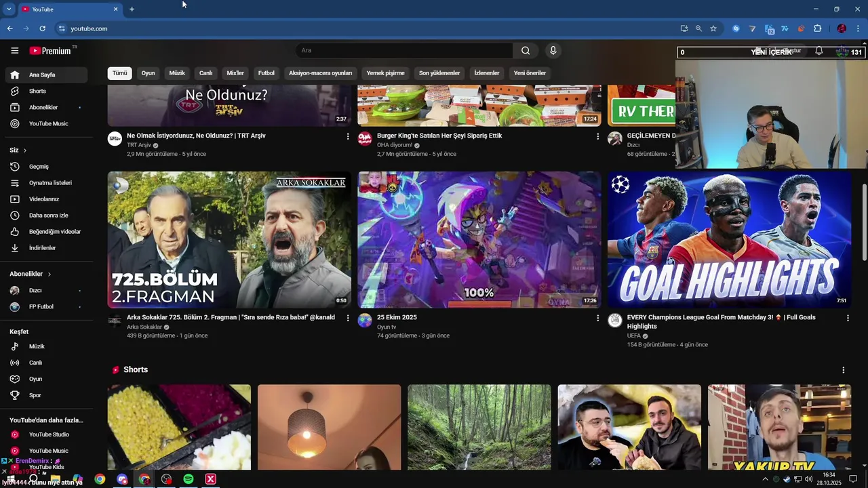The height and width of the screenshot is (488, 868).
Task: Open OBS Studio from the taskbar
Action: 166,479
